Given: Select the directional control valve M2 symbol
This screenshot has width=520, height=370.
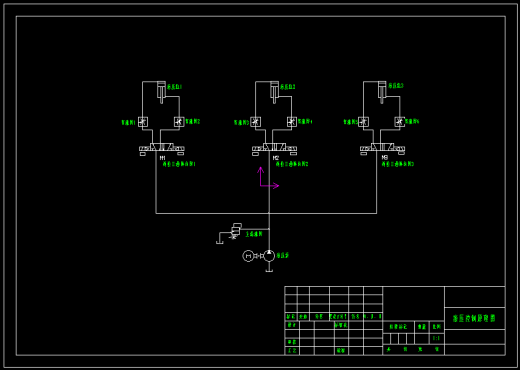Looking at the screenshot, I should point(274,149).
